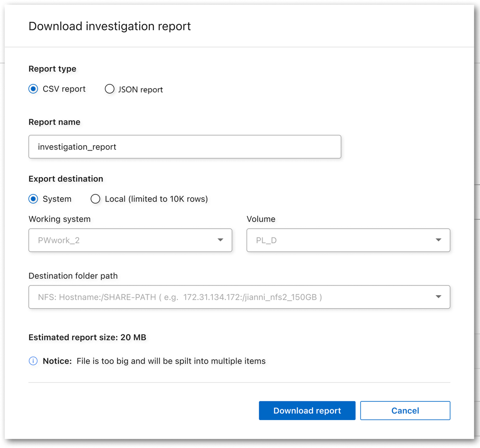Image resolution: width=480 pixels, height=448 pixels.
Task: Select the CSV report radio button
Action: point(33,89)
